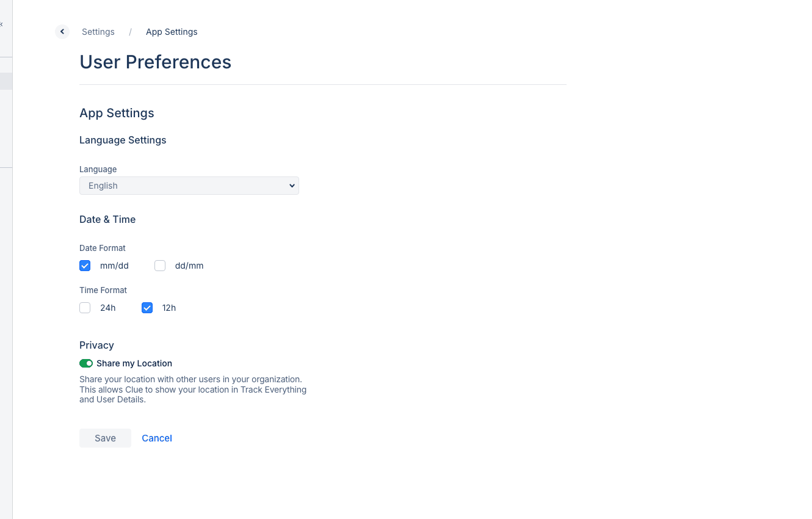Image resolution: width=812 pixels, height=519 pixels.
Task: Click the Privacy section heading
Action: point(96,345)
